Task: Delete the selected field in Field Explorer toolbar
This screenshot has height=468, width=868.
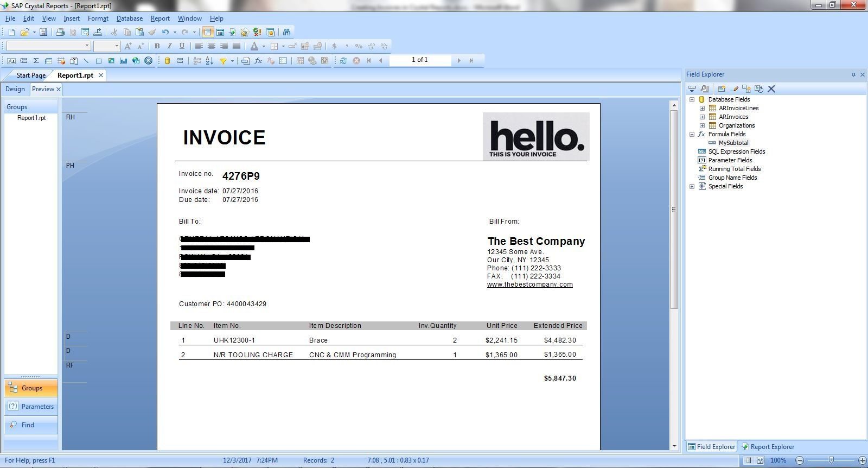Action: [x=771, y=89]
